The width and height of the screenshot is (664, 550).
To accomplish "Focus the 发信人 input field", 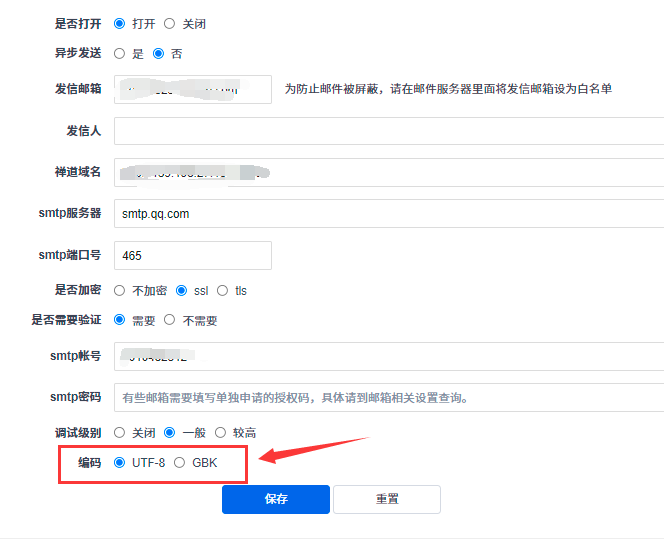I will (x=389, y=131).
